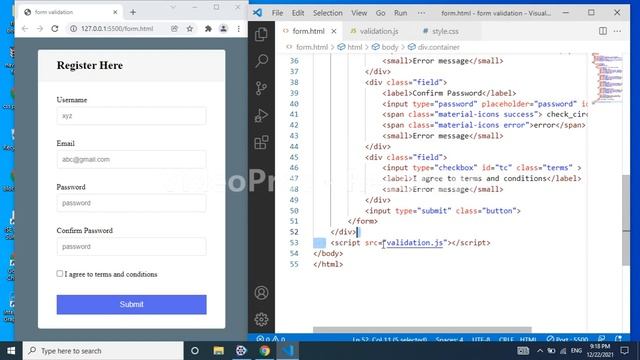Open File Explorer from taskbar
The width and height of the screenshot is (640, 360).
(218, 351)
